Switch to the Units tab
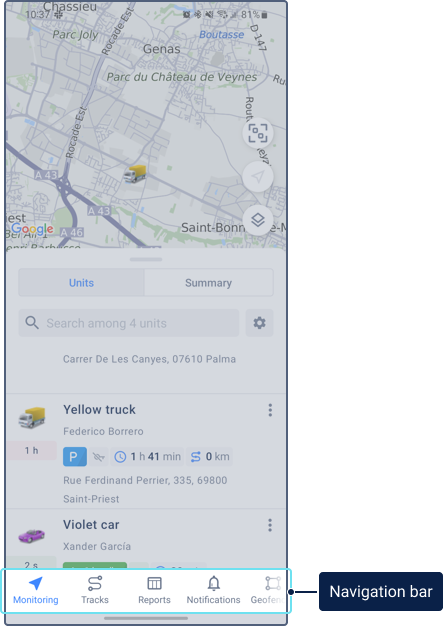 (81, 283)
